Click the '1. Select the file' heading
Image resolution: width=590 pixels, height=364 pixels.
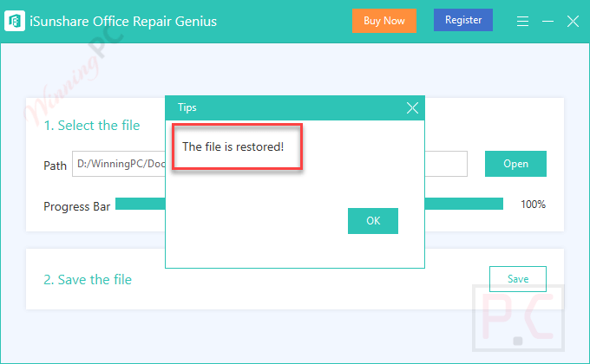click(x=92, y=125)
